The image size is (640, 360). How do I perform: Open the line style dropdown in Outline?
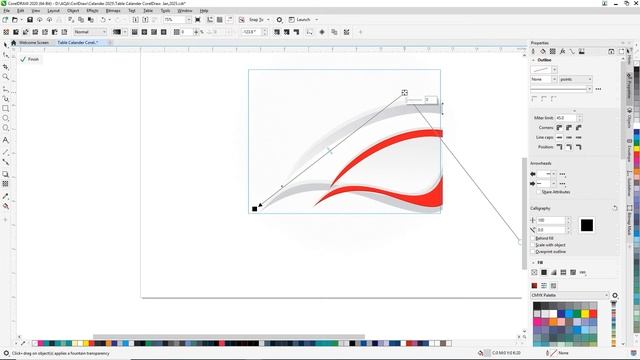point(589,89)
